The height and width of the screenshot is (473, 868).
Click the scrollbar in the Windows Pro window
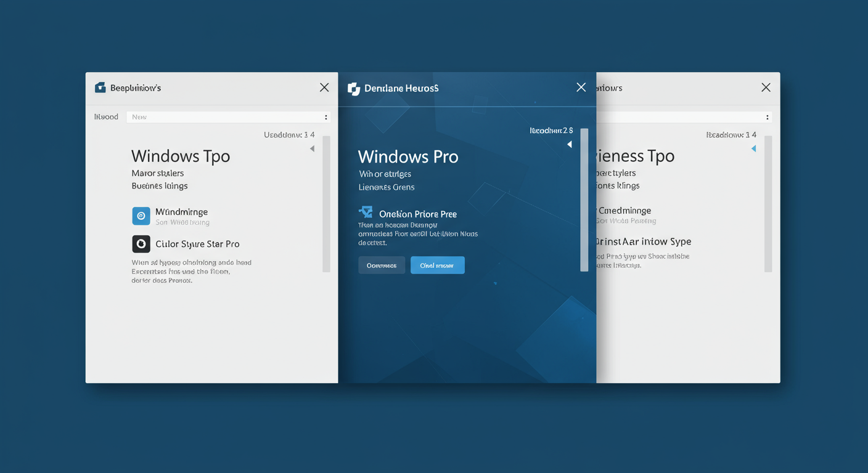(x=584, y=200)
